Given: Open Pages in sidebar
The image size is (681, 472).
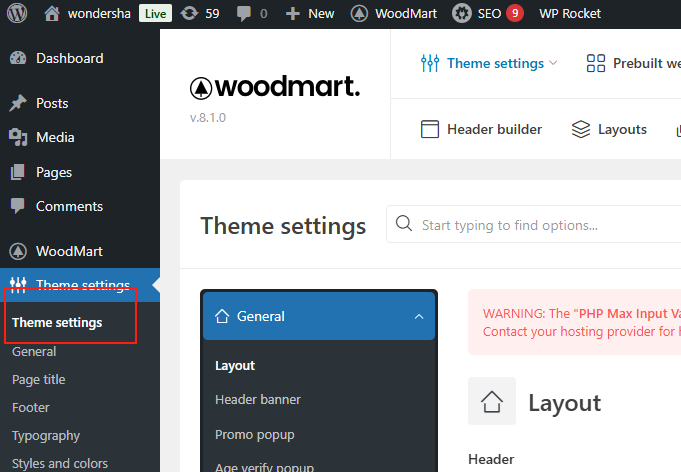Looking at the screenshot, I should coord(54,172).
